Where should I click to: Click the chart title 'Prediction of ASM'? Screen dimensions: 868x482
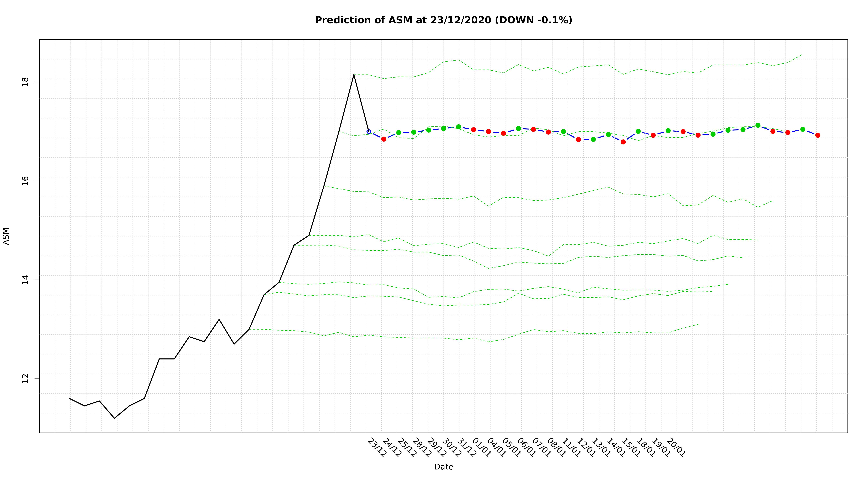pyautogui.click(x=443, y=20)
